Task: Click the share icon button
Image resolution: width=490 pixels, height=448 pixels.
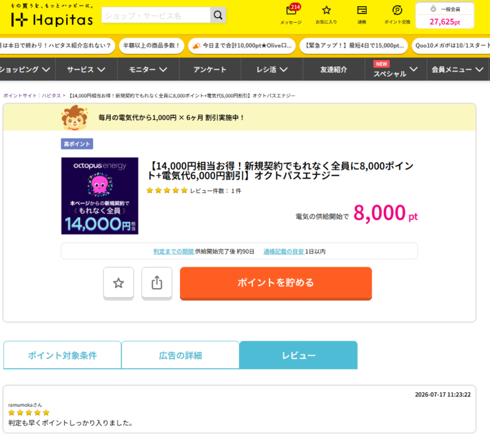Action: click(x=157, y=283)
